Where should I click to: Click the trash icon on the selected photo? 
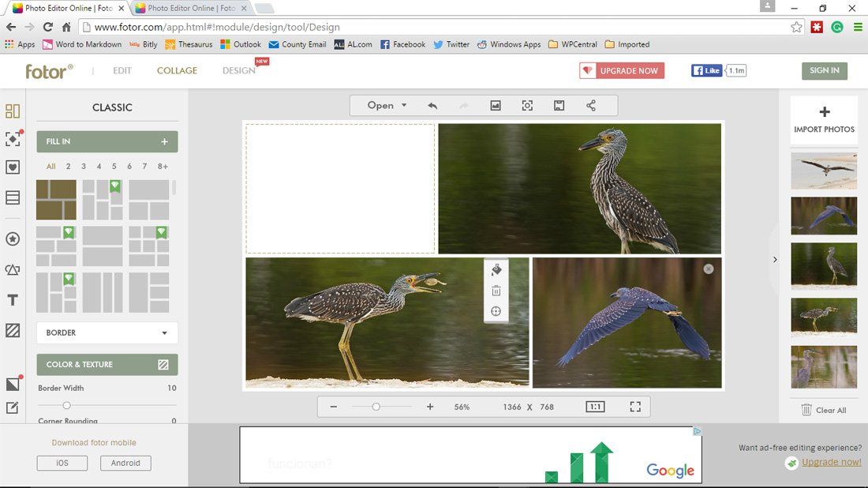(496, 290)
